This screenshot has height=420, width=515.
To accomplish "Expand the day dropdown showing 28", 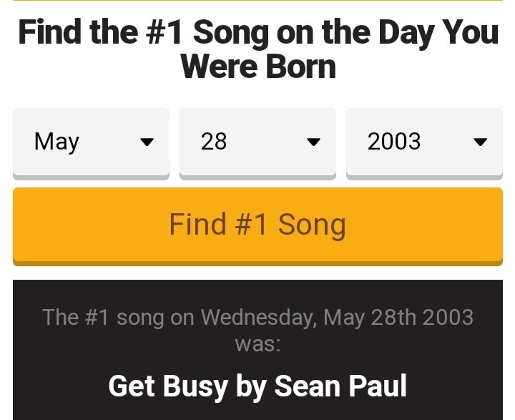I will (257, 142).
